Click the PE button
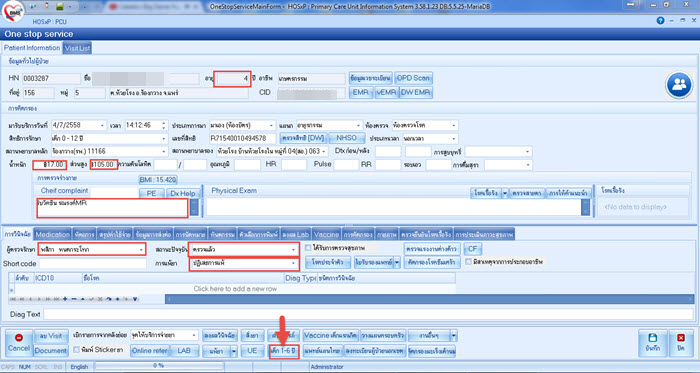 [151, 194]
